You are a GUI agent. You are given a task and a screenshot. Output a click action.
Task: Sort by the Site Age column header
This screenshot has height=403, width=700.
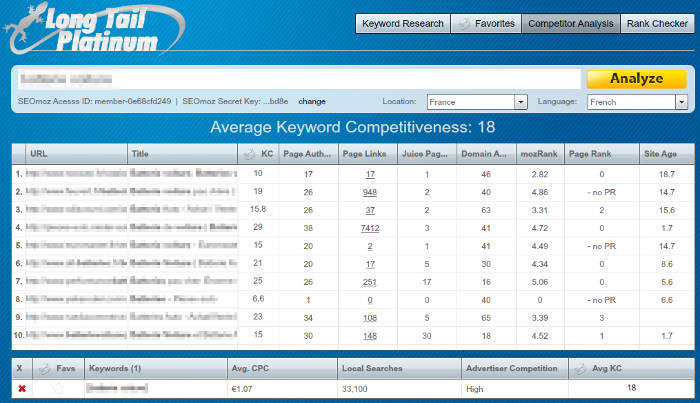(667, 154)
